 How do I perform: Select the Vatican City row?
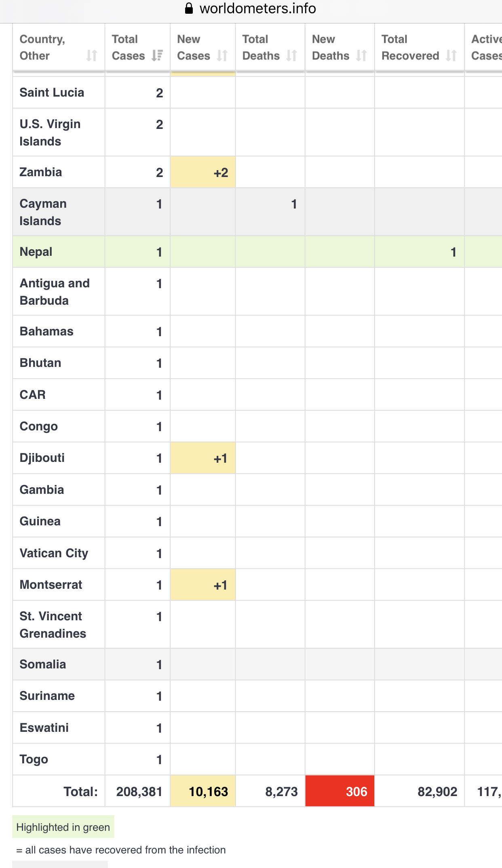point(257,553)
